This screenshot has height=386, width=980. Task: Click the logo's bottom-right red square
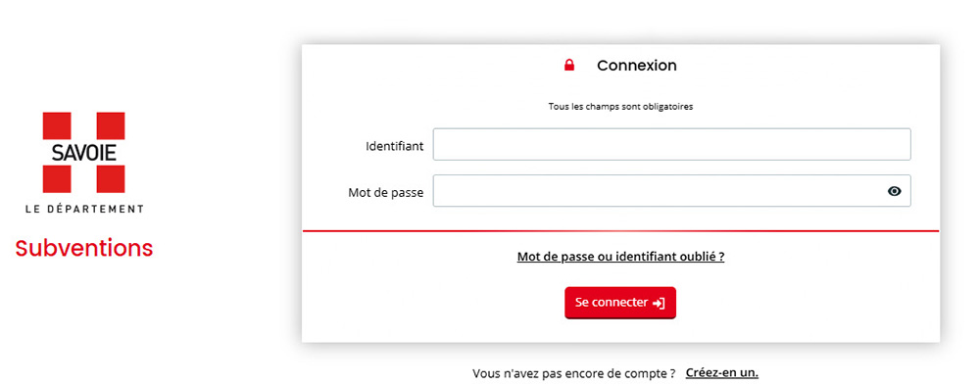[x=110, y=179]
